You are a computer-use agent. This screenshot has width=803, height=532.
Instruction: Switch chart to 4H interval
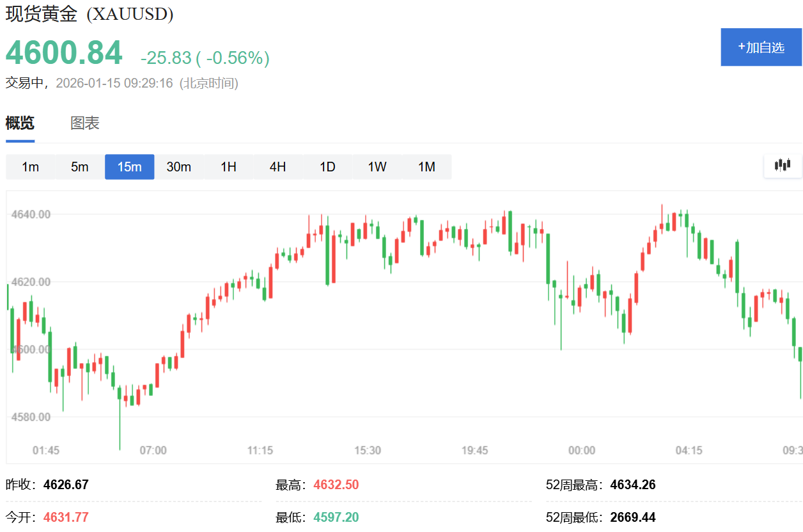(277, 167)
